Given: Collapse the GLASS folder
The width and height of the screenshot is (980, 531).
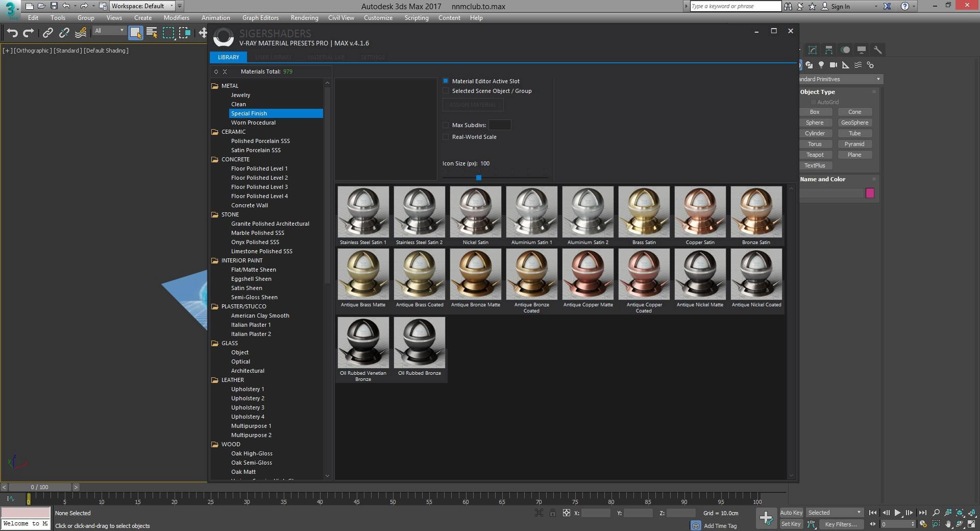Looking at the screenshot, I should [215, 343].
